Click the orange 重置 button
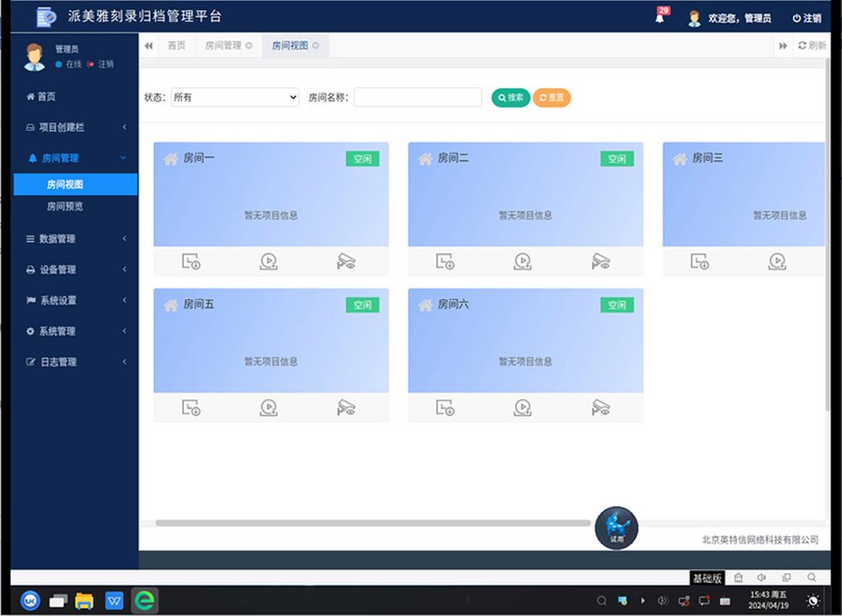Screen dimensions: 842x616 552,97
